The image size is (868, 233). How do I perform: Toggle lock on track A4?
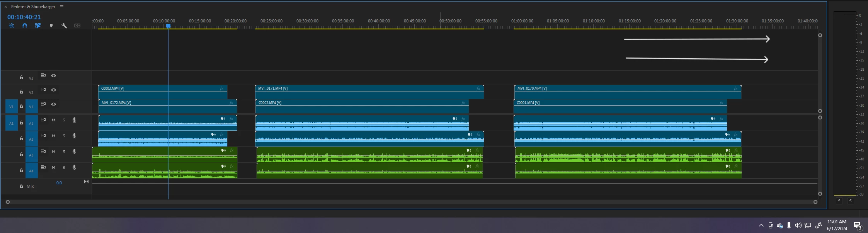(x=22, y=170)
